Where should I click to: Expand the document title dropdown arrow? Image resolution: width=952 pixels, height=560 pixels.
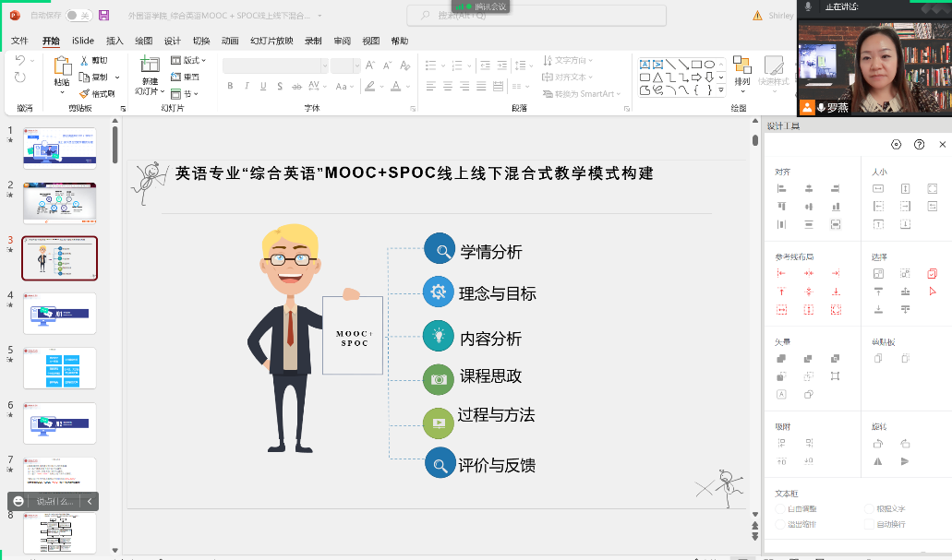coord(320,16)
